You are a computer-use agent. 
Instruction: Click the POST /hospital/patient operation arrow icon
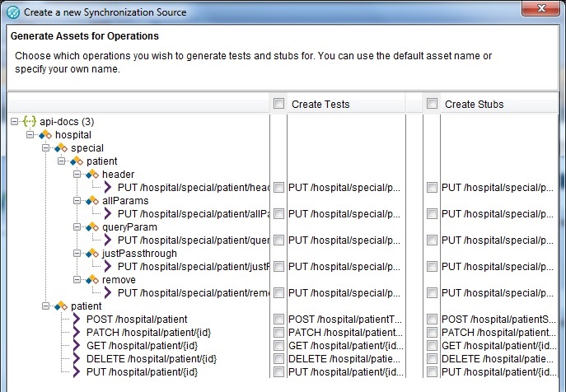[77, 320]
